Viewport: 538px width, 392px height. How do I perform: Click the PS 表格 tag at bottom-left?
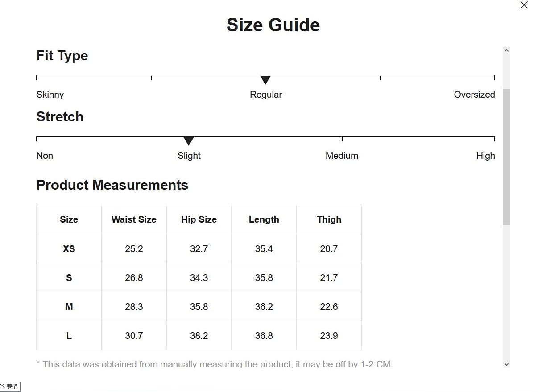tap(10, 387)
